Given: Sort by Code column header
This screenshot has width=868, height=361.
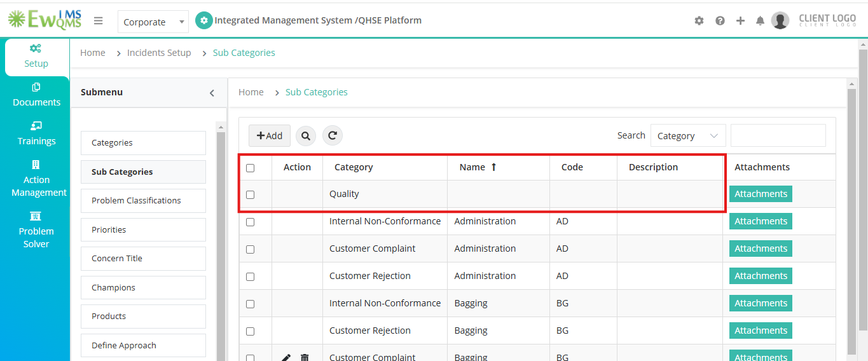Looking at the screenshot, I should click(572, 167).
